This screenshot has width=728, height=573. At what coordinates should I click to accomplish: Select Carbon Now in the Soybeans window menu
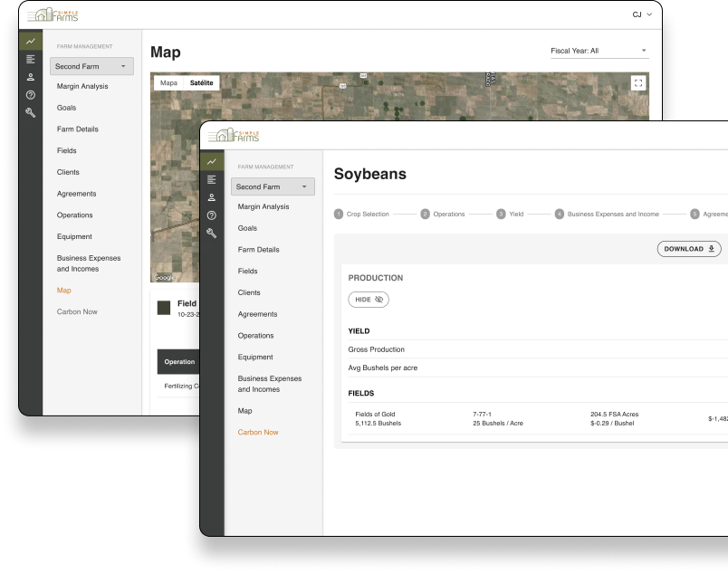tap(258, 433)
